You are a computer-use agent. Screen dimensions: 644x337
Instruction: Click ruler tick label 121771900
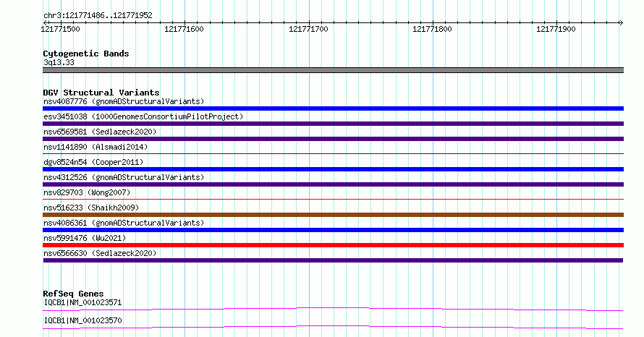(x=556, y=29)
